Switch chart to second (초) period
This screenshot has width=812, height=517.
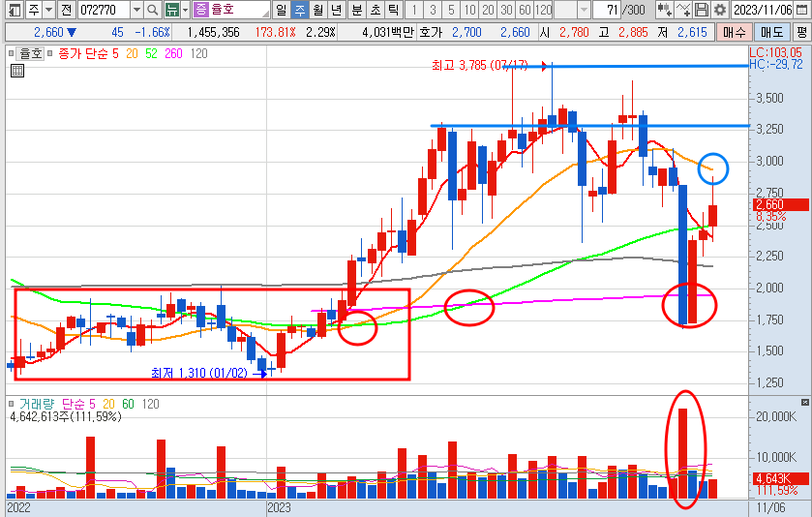point(376,10)
